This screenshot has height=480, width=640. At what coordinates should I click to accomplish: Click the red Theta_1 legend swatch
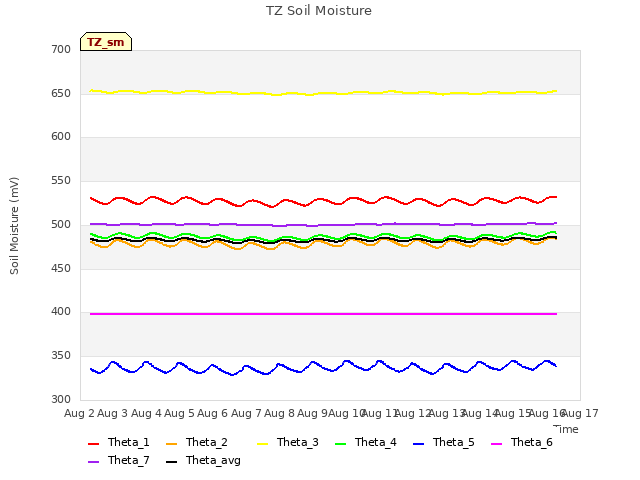pyautogui.click(x=93, y=444)
